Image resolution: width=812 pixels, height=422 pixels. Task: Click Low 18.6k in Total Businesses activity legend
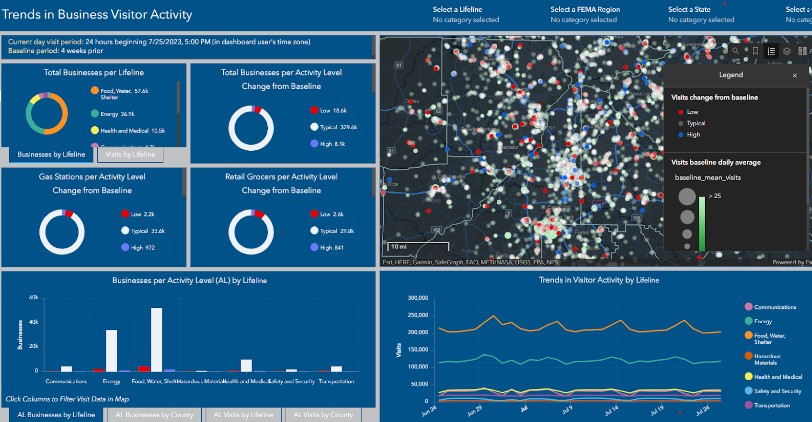coord(328,110)
